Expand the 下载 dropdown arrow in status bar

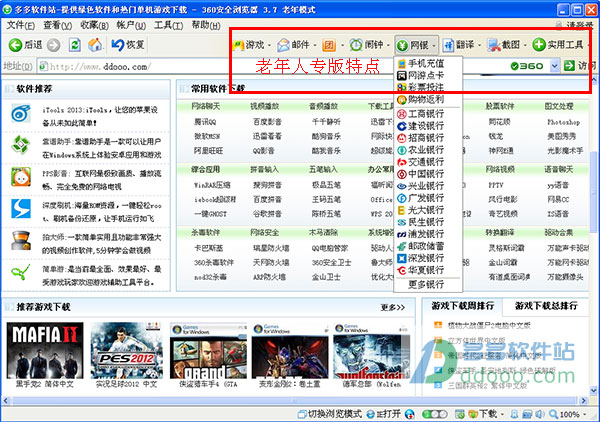pyautogui.click(x=502, y=414)
